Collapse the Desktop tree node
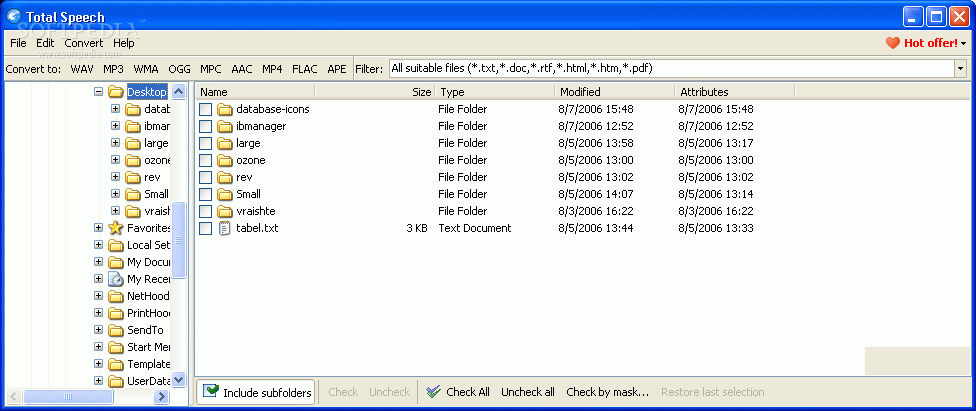 98,92
